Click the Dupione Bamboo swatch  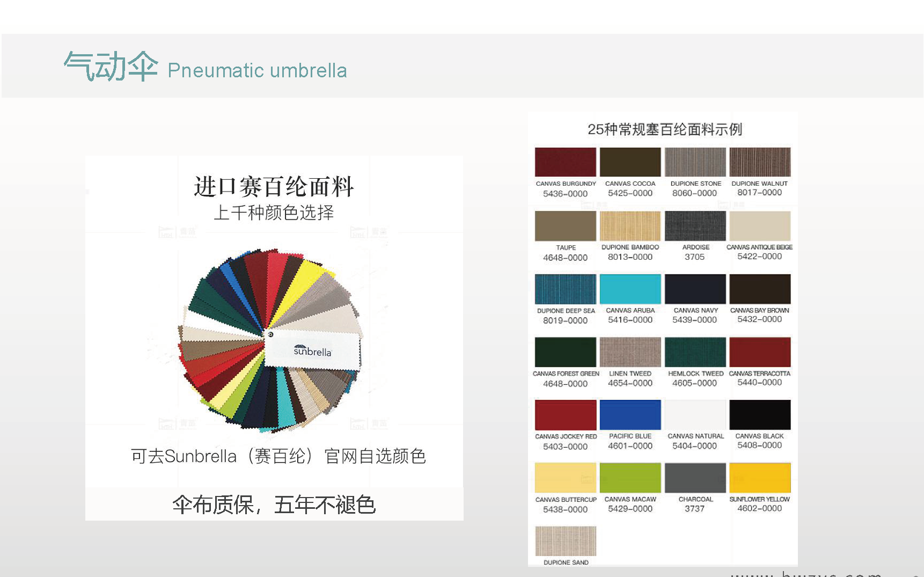coord(630,226)
